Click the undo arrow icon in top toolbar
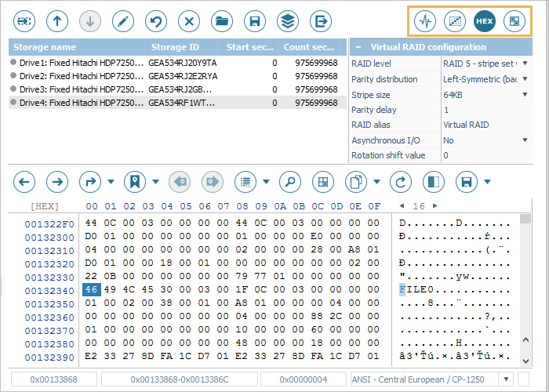The image size is (549, 392). pos(155,20)
